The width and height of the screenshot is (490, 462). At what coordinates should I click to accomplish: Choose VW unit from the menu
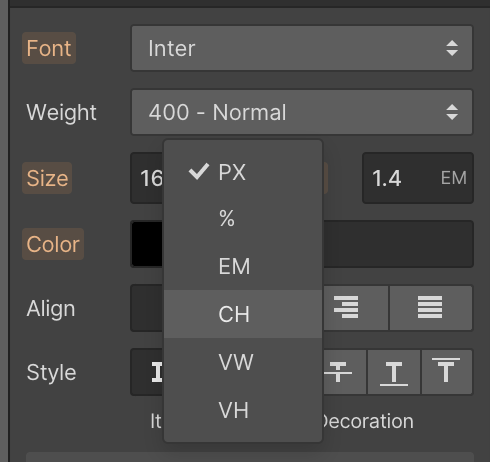(x=243, y=362)
